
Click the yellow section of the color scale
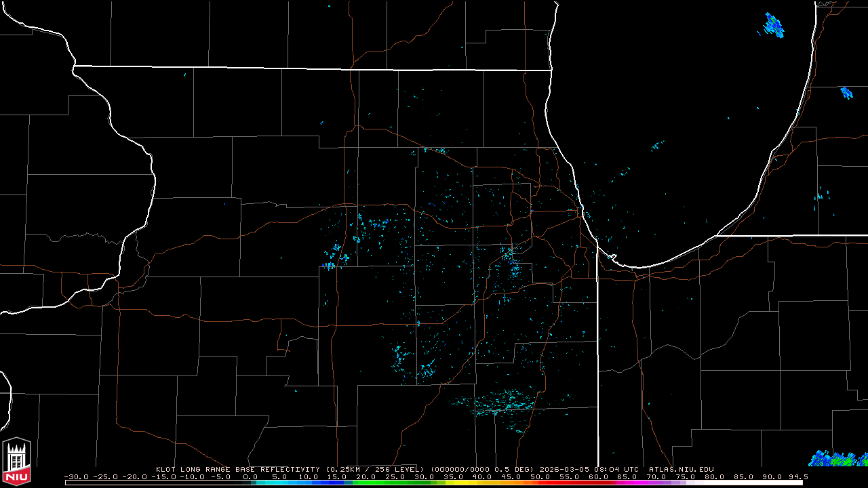click(x=468, y=483)
